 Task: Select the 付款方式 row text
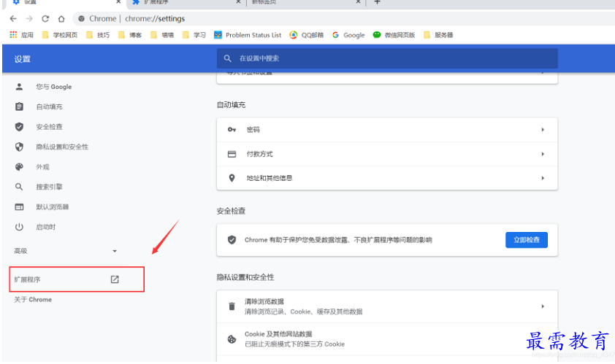tap(259, 154)
